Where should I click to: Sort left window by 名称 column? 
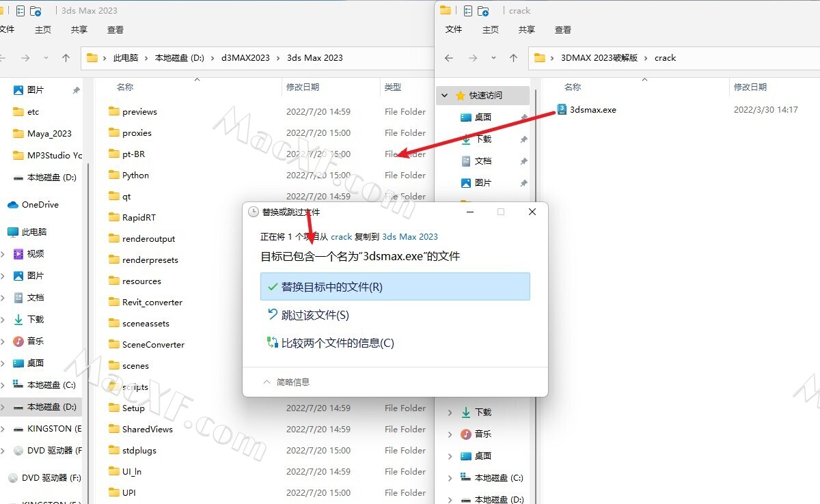[125, 87]
